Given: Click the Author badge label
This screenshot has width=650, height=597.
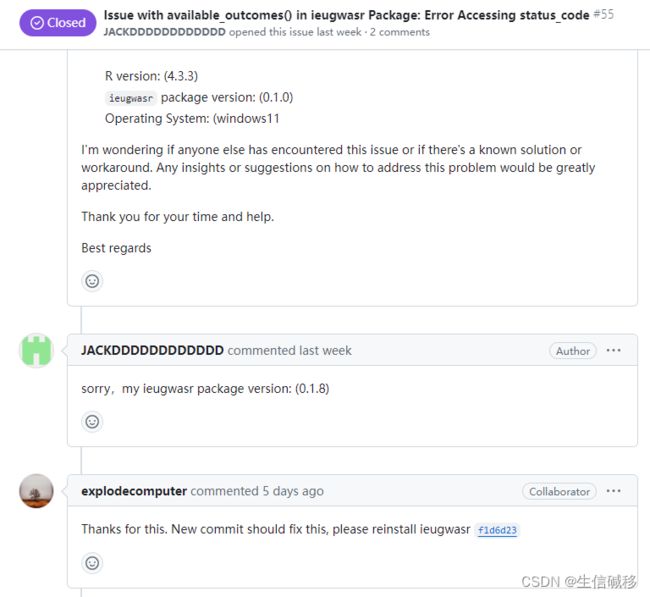Looking at the screenshot, I should click(573, 351).
